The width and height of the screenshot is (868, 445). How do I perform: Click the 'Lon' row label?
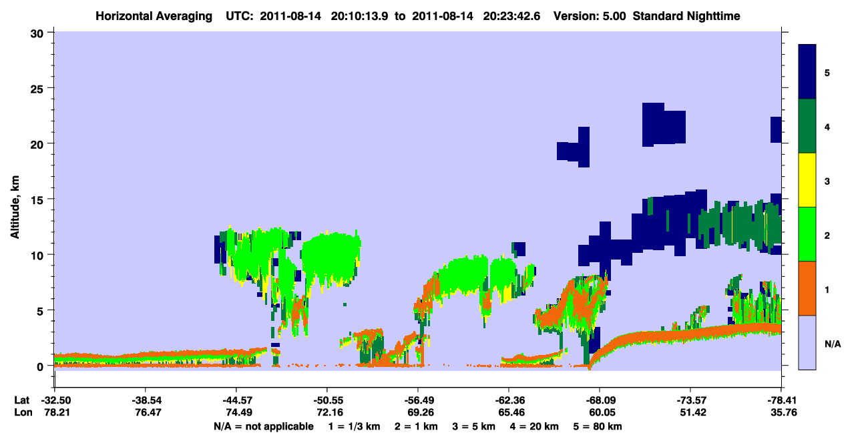tap(22, 413)
